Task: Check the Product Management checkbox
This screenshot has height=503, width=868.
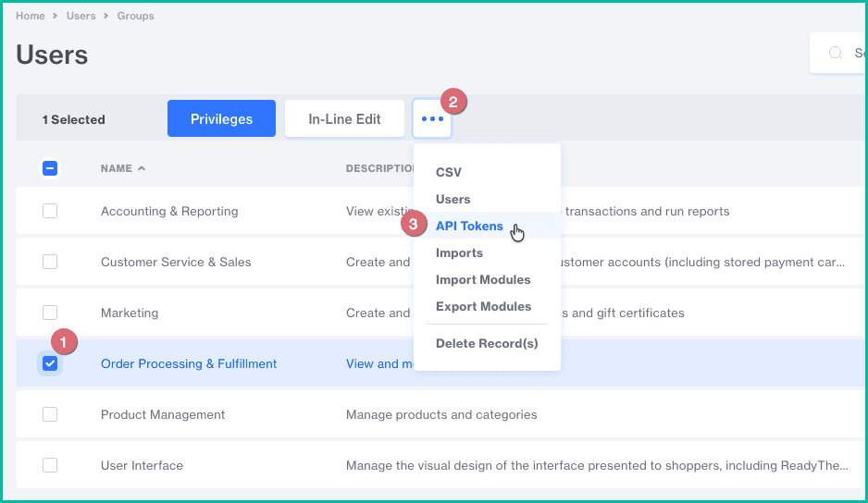Action: click(50, 414)
